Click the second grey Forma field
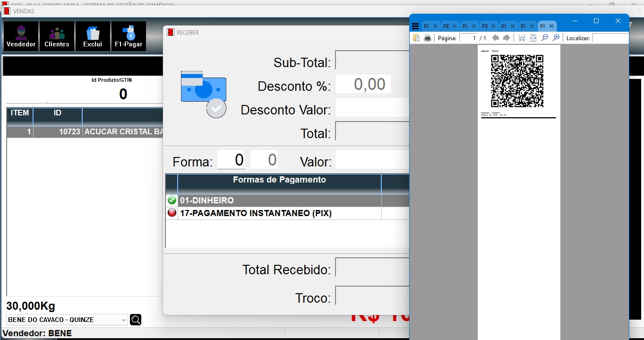The width and height of the screenshot is (644, 340). tap(264, 159)
